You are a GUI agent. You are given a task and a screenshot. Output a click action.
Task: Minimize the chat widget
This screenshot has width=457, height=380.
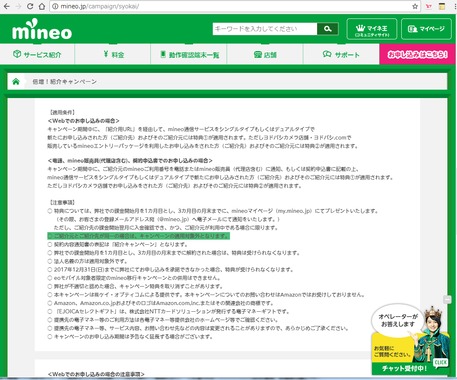(x=447, y=299)
